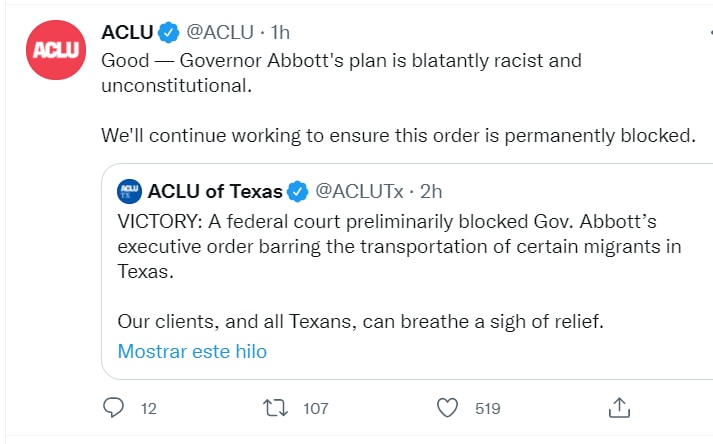Click ACLU of Texas verified badge

298,190
